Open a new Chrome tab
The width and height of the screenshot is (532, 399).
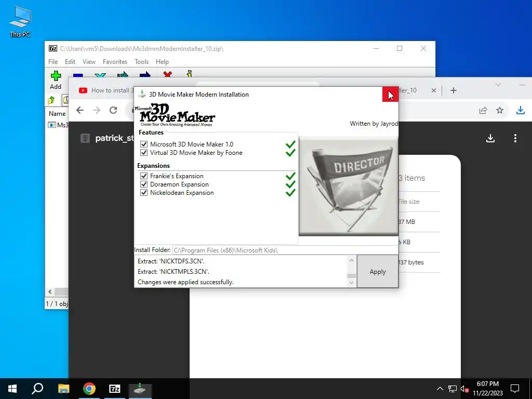coord(454,90)
